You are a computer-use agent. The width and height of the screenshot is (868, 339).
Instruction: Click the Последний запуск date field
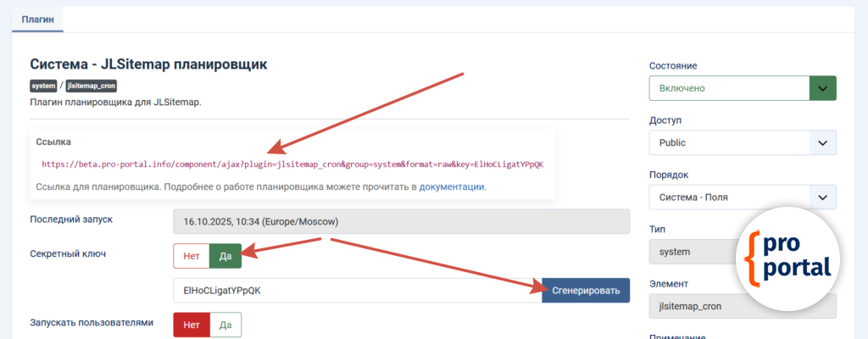401,221
